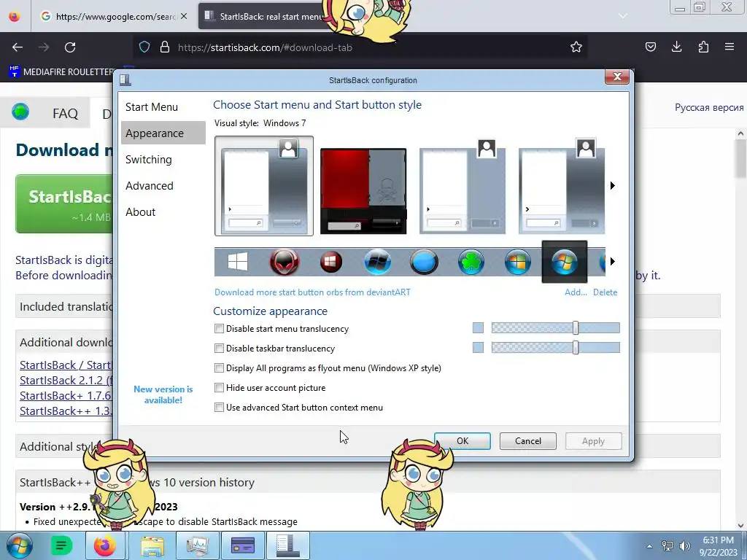747x560 pixels.
Task: Click the Cancel button
Action: point(528,441)
